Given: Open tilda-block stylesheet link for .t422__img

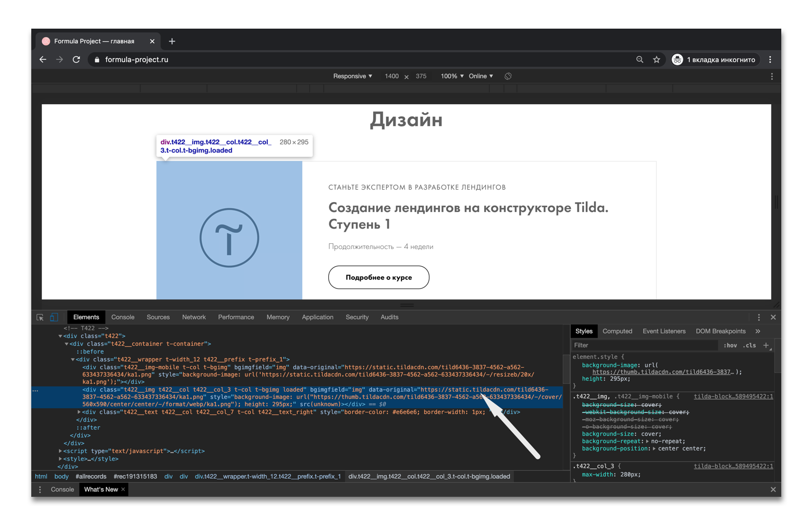Looking at the screenshot, I should coord(733,397).
